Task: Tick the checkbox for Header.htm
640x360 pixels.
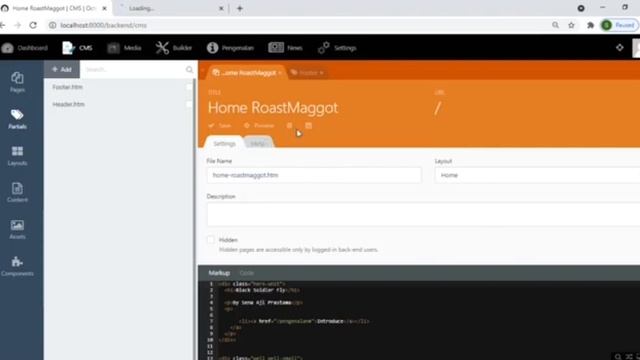Action: tap(189, 104)
